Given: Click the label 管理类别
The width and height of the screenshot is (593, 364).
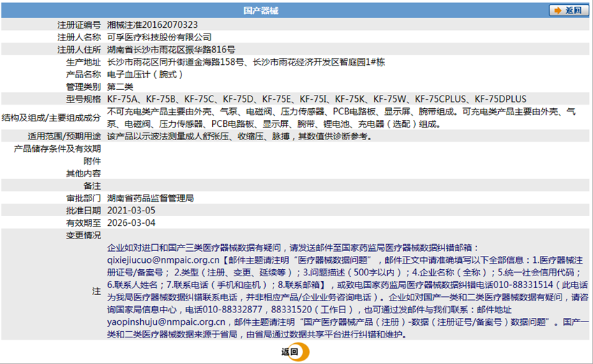Looking at the screenshot, I should click(84, 86).
